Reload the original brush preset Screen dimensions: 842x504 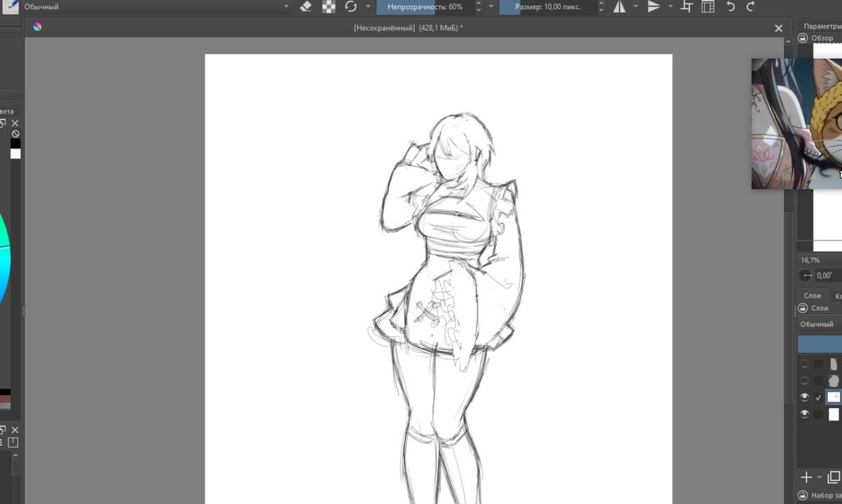[351, 6]
